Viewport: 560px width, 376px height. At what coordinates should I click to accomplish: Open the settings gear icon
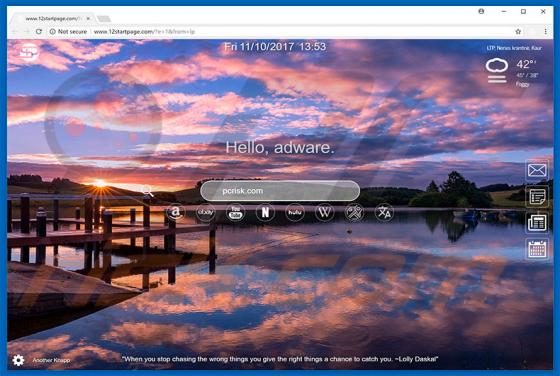(18, 360)
